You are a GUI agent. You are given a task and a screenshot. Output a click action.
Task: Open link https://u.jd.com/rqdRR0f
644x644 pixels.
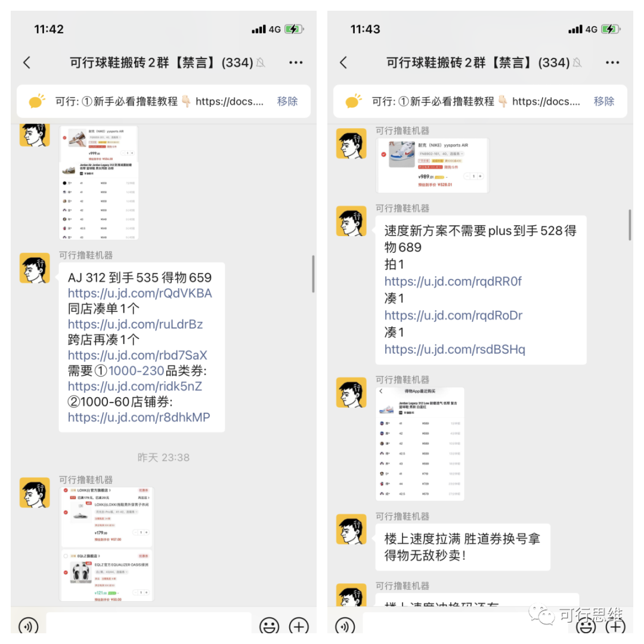453,281
